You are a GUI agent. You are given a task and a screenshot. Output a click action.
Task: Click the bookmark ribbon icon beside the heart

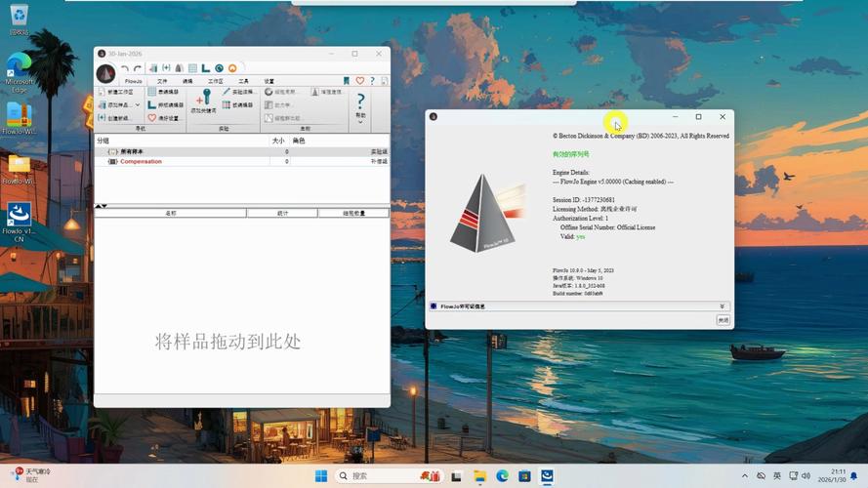pyautogui.click(x=347, y=81)
